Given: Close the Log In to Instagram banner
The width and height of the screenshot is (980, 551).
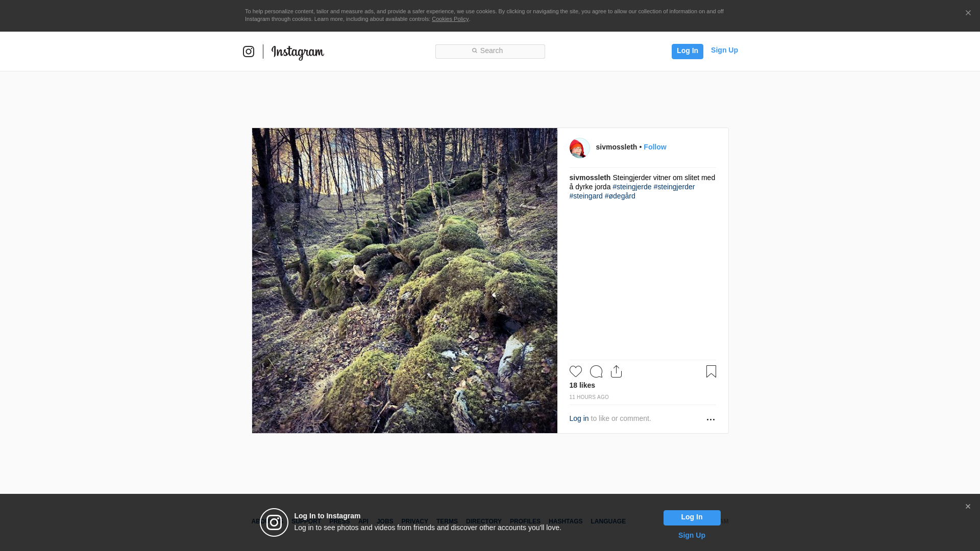Looking at the screenshot, I should [x=968, y=507].
